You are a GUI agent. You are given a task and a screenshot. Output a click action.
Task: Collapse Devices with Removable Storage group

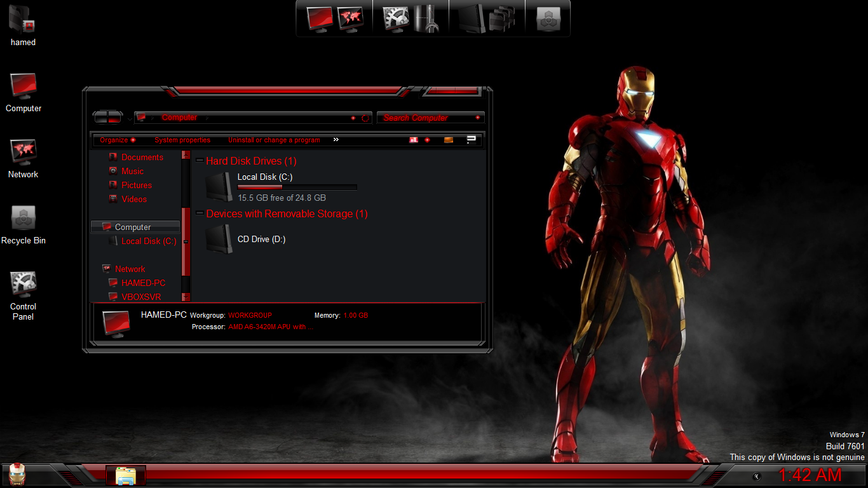click(x=200, y=214)
